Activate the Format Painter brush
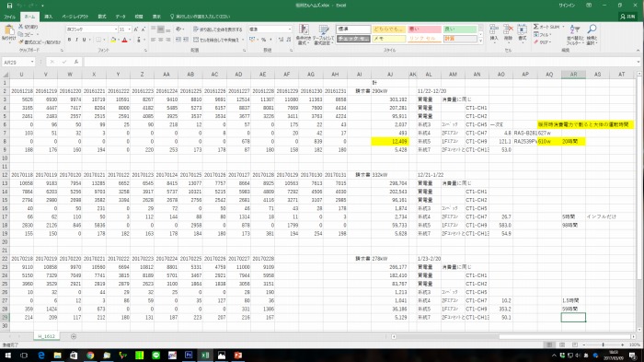This screenshot has width=644, height=362. coord(20,42)
